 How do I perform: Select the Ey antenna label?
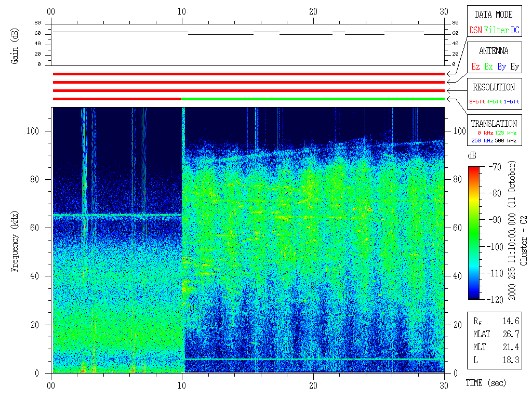514,66
